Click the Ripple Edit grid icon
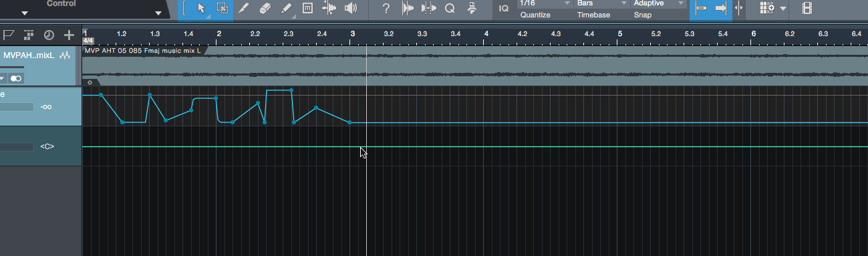Image resolution: width=868 pixels, height=256 pixels. [x=767, y=9]
